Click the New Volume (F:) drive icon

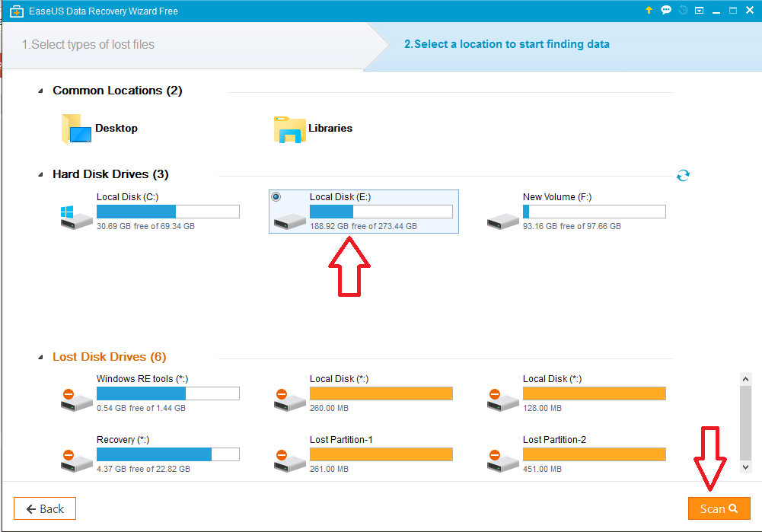(503, 221)
